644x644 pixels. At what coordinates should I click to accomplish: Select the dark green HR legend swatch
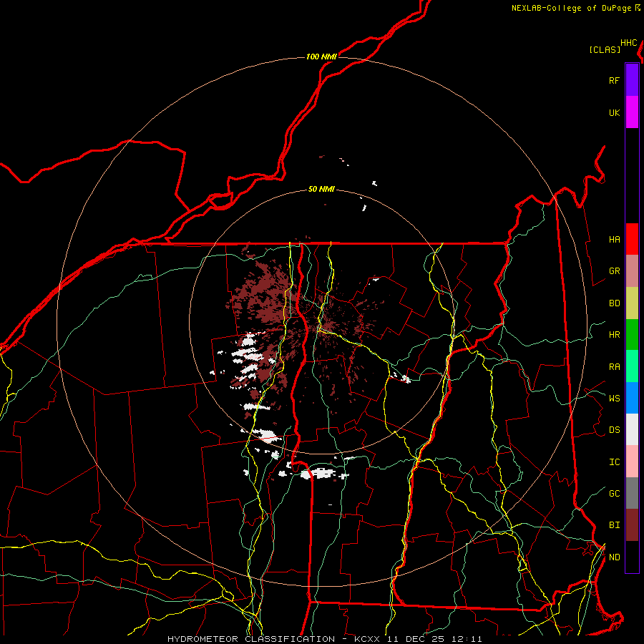click(x=632, y=334)
